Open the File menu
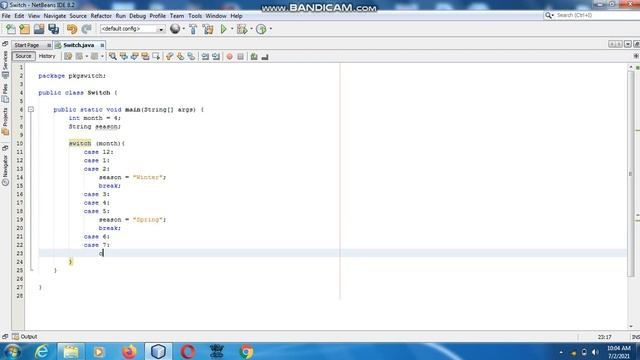The height and width of the screenshot is (360, 640). pos(6,16)
